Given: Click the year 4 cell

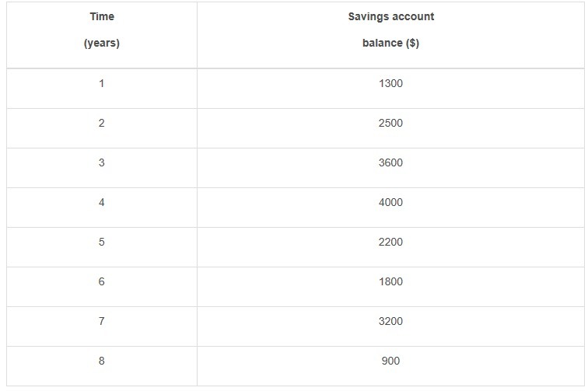Looking at the screenshot, I should point(101,202).
